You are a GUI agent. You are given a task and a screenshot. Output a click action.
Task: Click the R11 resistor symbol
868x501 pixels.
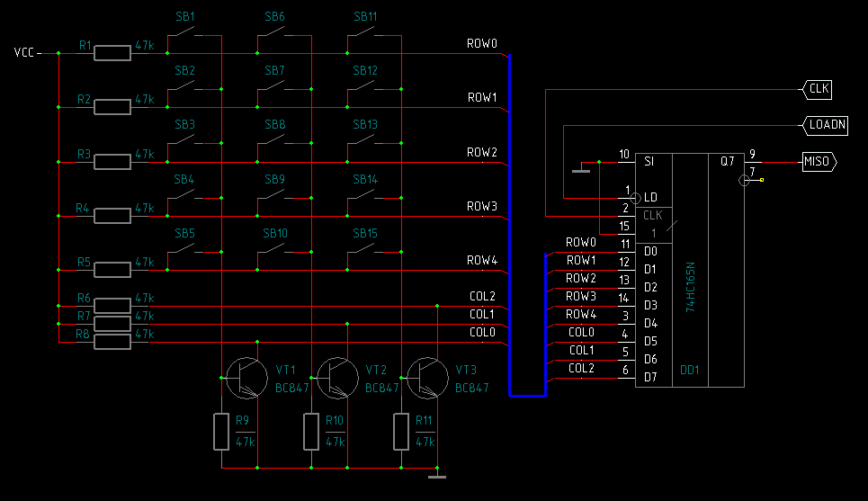(x=400, y=432)
